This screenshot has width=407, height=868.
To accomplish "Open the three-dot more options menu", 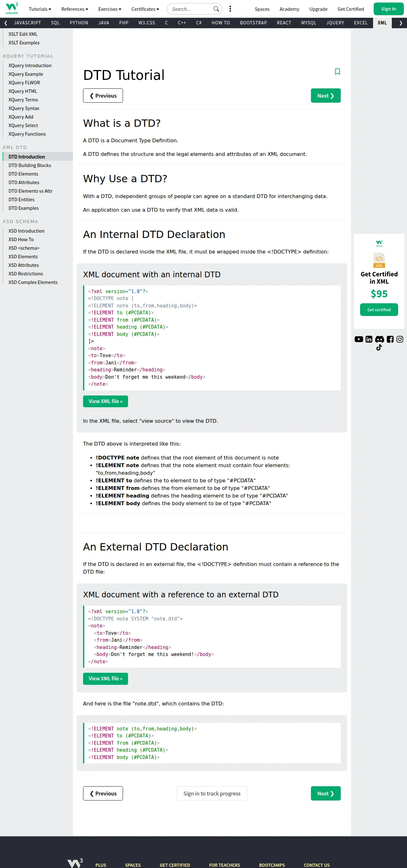I will (x=230, y=9).
